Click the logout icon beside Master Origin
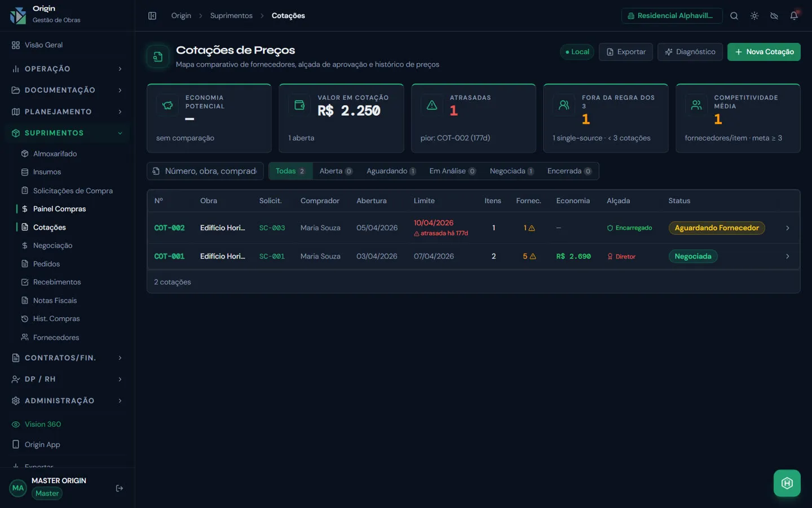Image resolution: width=812 pixels, height=508 pixels. point(120,488)
